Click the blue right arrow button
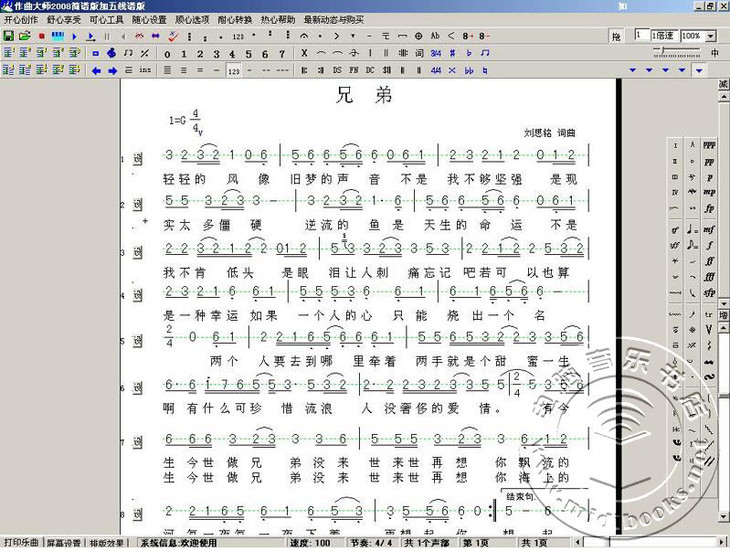Image resolution: width=730 pixels, height=551 pixels. point(112,71)
